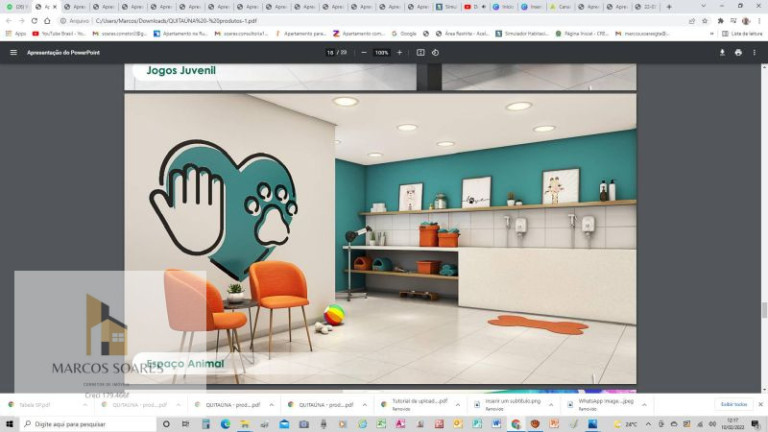
Task: Open the Google bookmark
Action: click(x=404, y=33)
